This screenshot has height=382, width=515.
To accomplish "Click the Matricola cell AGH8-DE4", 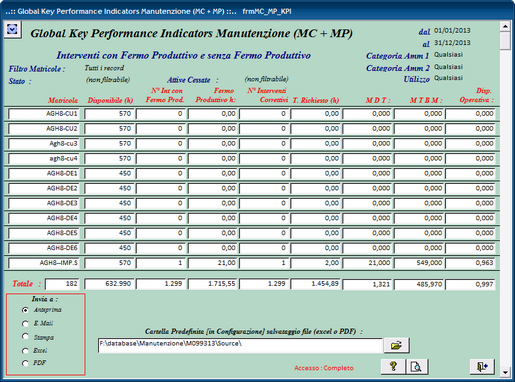I will pos(44,218).
